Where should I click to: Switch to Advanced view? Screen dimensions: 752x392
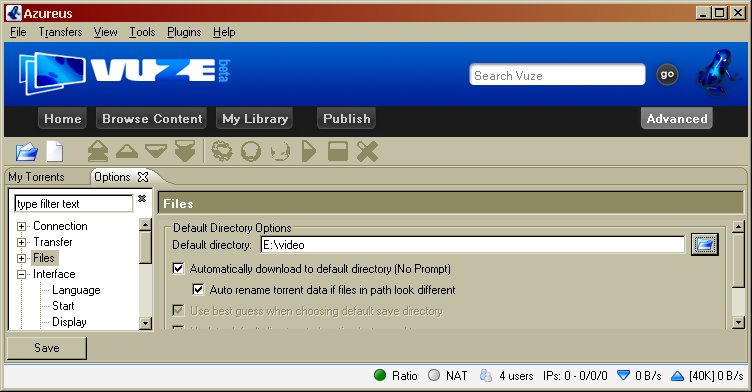point(677,119)
